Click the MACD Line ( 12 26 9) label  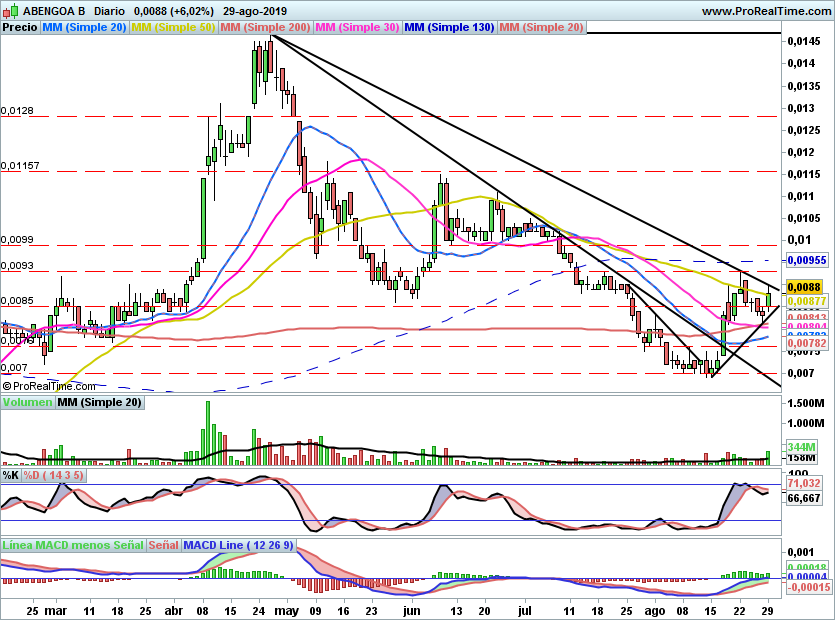coord(238,545)
